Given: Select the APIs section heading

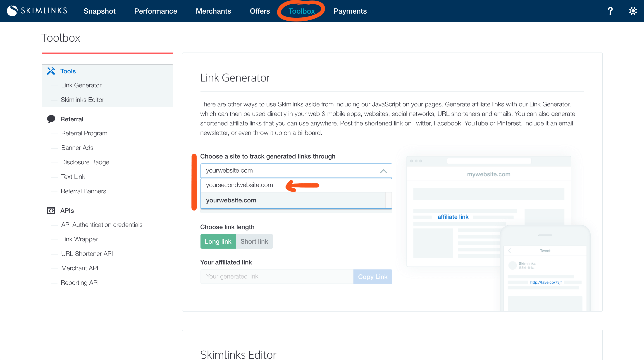Looking at the screenshot, I should (67, 211).
